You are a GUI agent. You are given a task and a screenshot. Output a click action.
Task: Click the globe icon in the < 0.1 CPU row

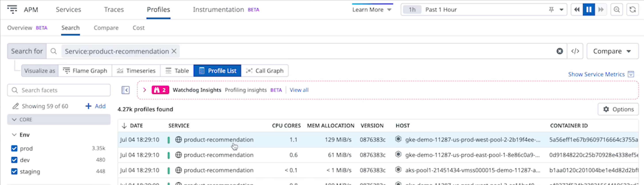(x=178, y=170)
